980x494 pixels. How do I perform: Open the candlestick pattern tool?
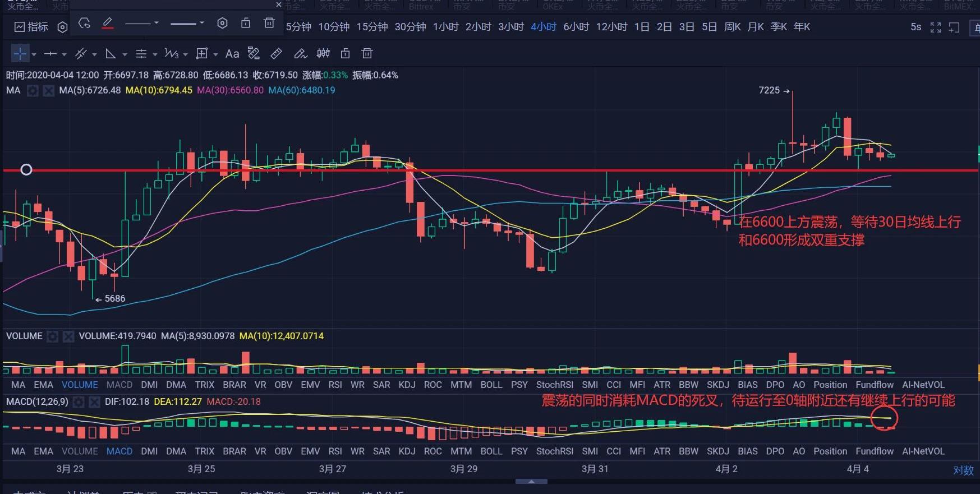pos(323,54)
